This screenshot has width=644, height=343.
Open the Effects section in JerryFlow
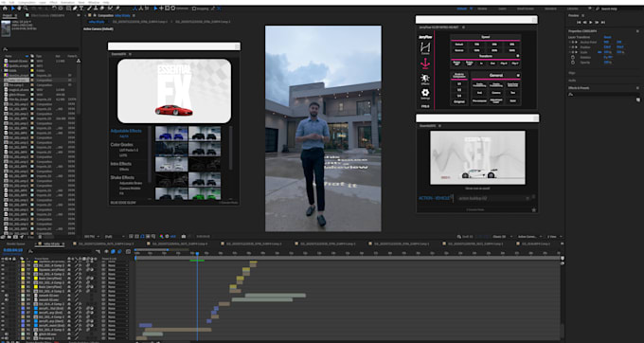425,80
